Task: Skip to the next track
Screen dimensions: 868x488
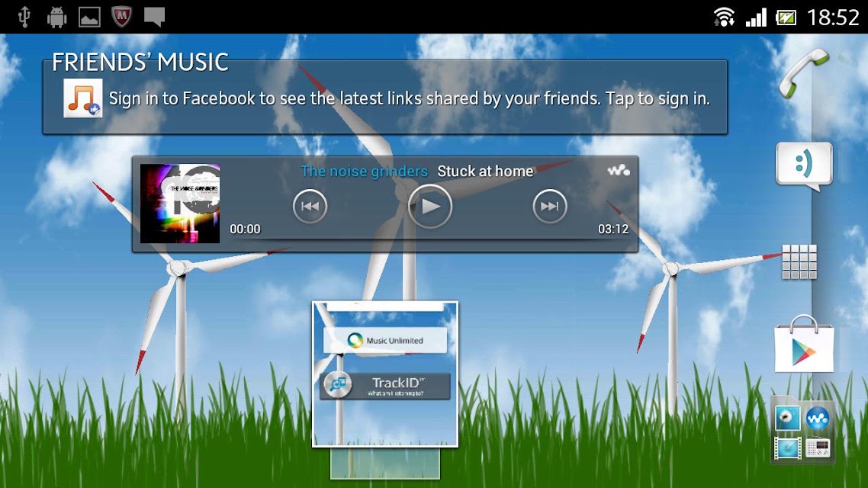Action: pyautogui.click(x=550, y=207)
